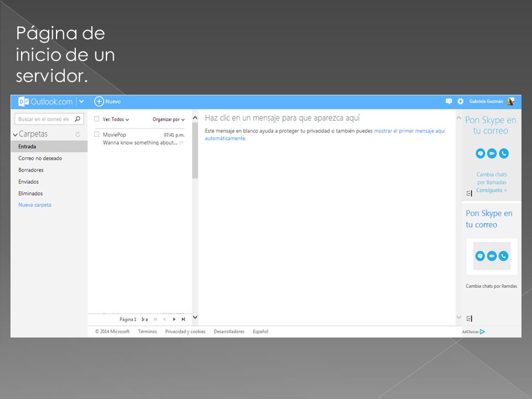
Task: Click the Español language link
Action: [x=260, y=331]
